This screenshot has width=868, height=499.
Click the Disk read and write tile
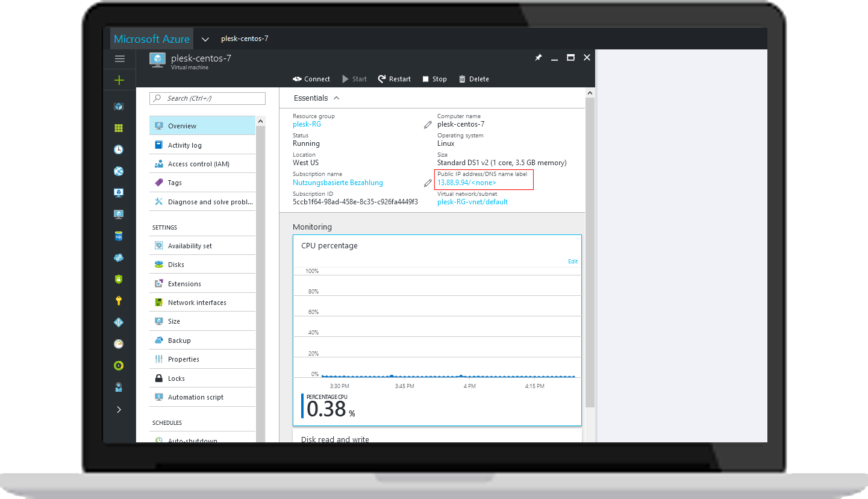pos(437,436)
